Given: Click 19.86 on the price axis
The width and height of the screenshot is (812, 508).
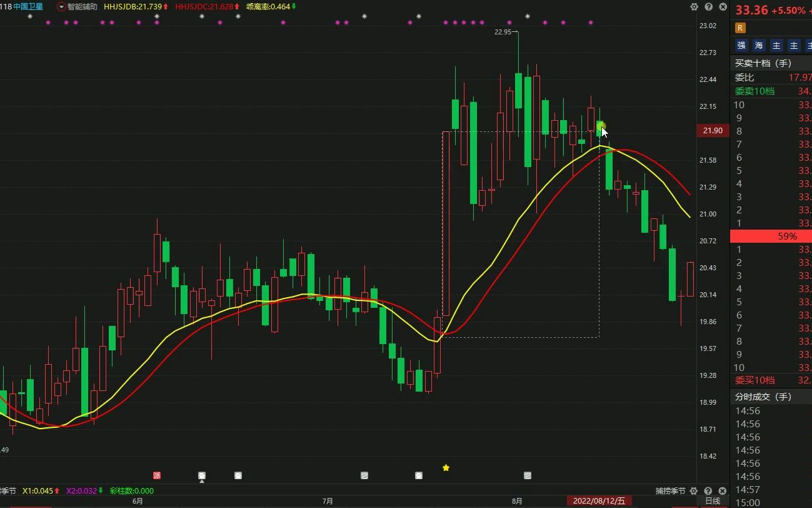Looking at the screenshot, I should tap(708, 322).
